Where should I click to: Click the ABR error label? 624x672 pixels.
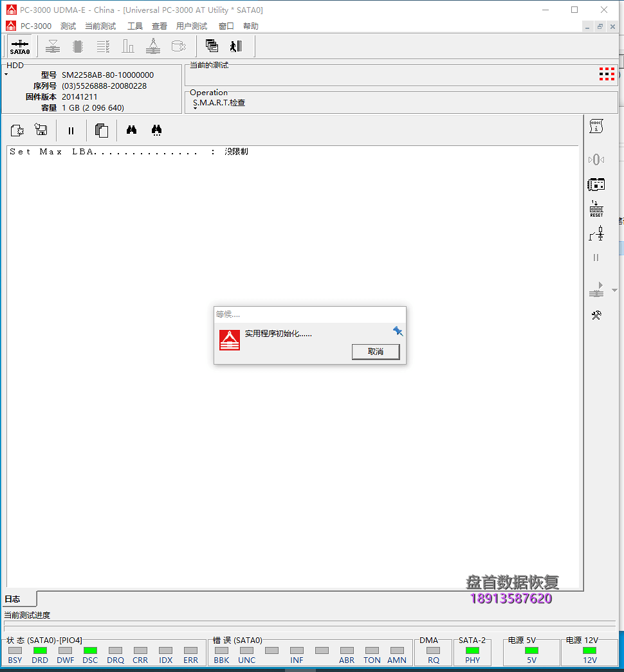pos(347,660)
